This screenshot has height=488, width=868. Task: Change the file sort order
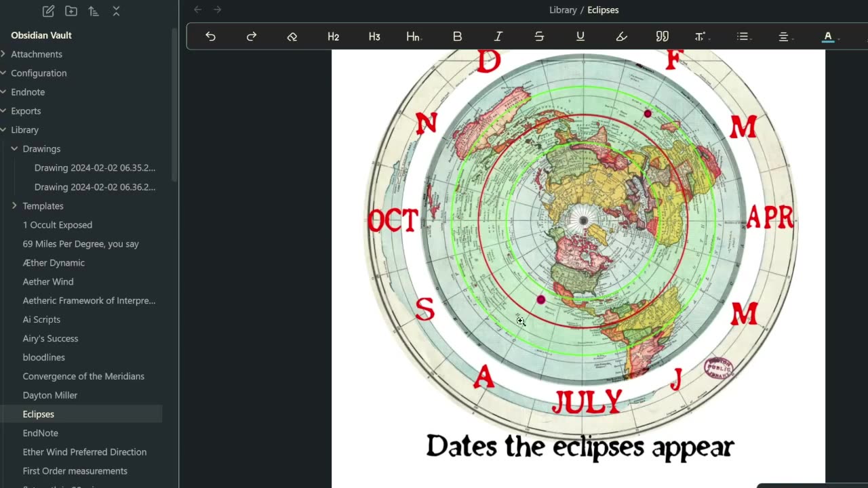coord(94,11)
